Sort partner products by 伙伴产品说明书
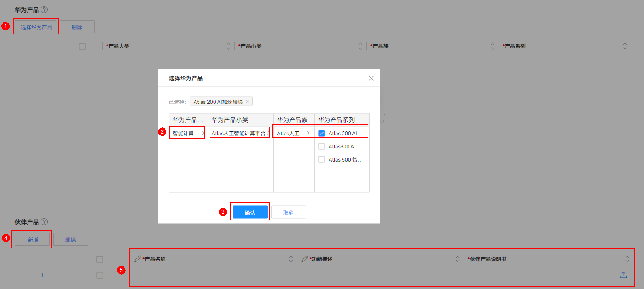This screenshot has width=644, height=289. [627, 259]
